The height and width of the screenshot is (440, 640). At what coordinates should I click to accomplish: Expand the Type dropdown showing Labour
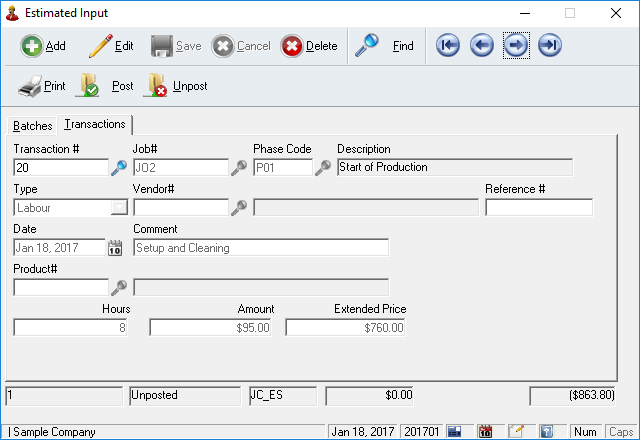pos(119,208)
